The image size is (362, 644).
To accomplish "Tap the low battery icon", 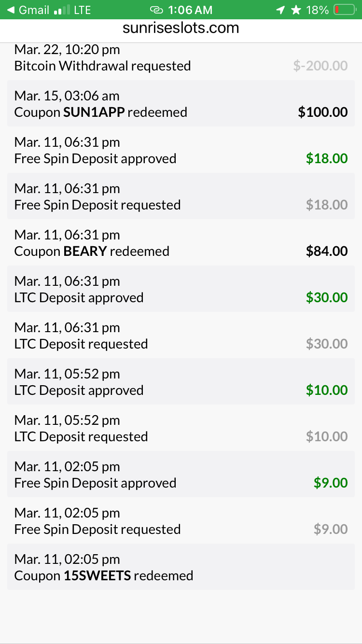I will click(x=344, y=10).
